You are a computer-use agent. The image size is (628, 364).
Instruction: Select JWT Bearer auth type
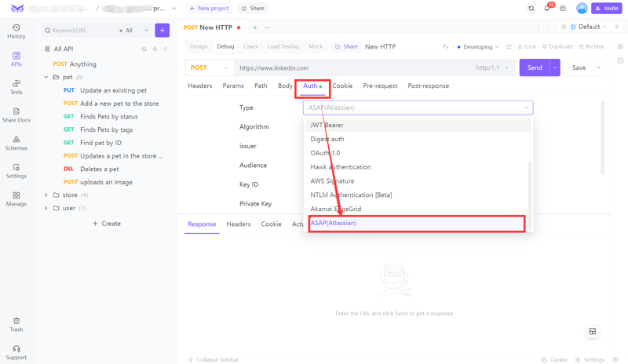(418, 125)
